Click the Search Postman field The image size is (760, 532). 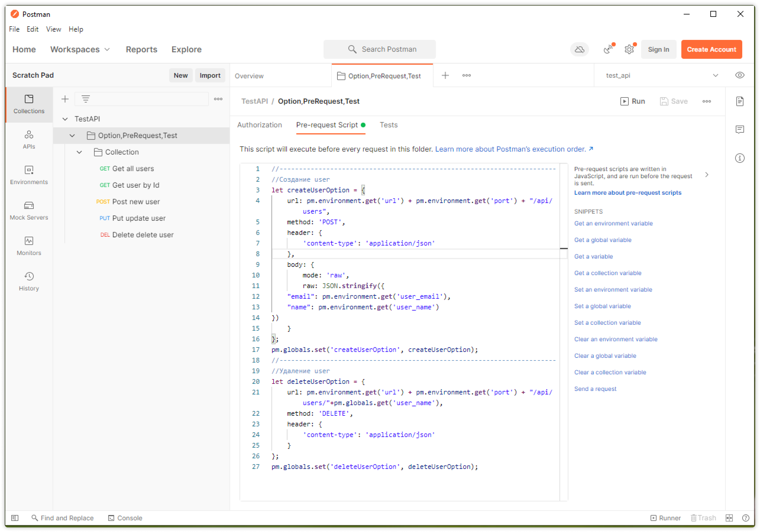379,49
